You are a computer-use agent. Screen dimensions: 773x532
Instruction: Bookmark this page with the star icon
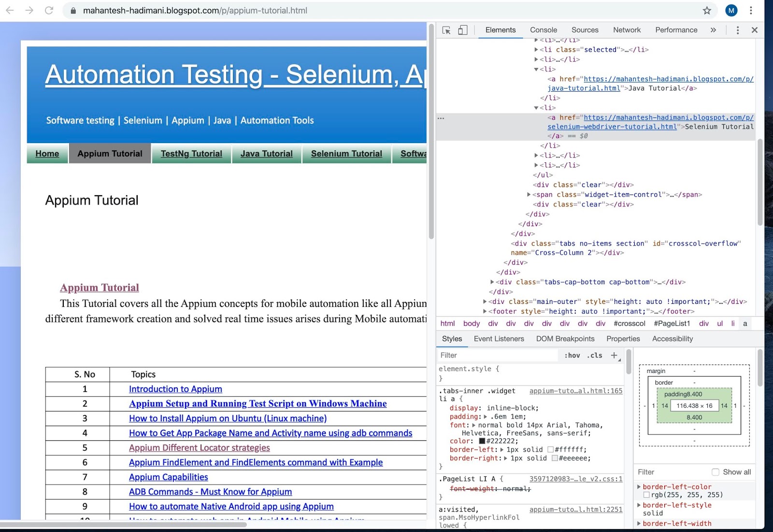(707, 11)
